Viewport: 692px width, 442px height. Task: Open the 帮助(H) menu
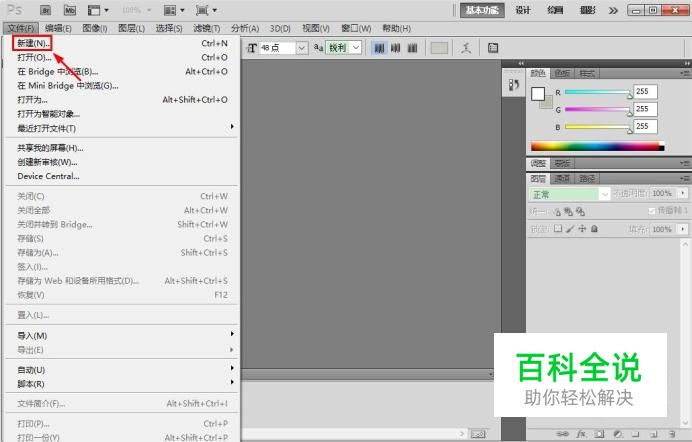tap(396, 28)
